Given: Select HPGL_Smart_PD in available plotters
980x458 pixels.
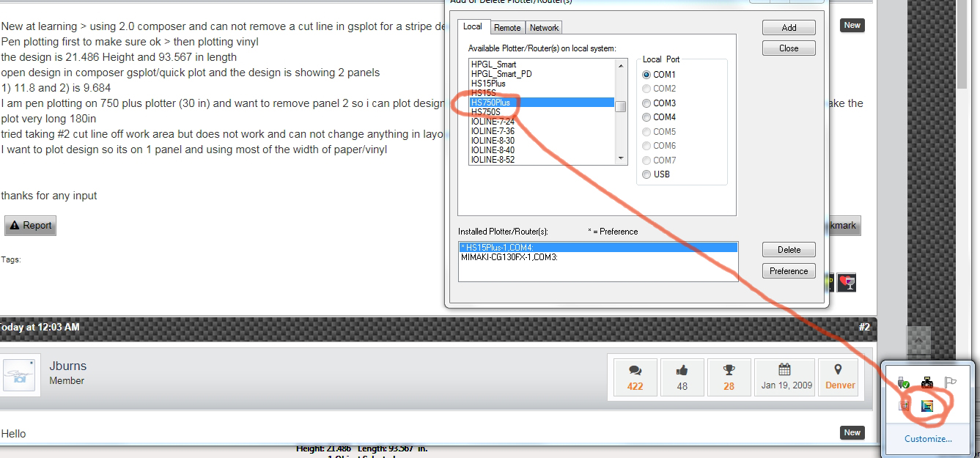Looking at the screenshot, I should [542, 74].
